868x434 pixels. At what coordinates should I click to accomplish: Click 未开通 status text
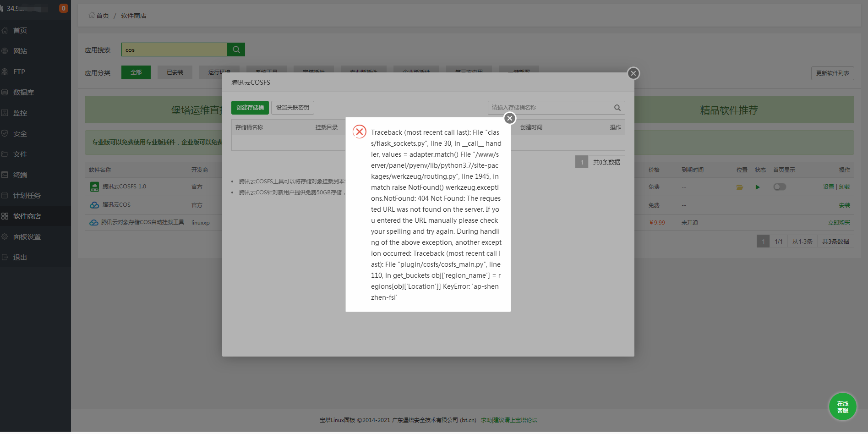[x=690, y=223]
